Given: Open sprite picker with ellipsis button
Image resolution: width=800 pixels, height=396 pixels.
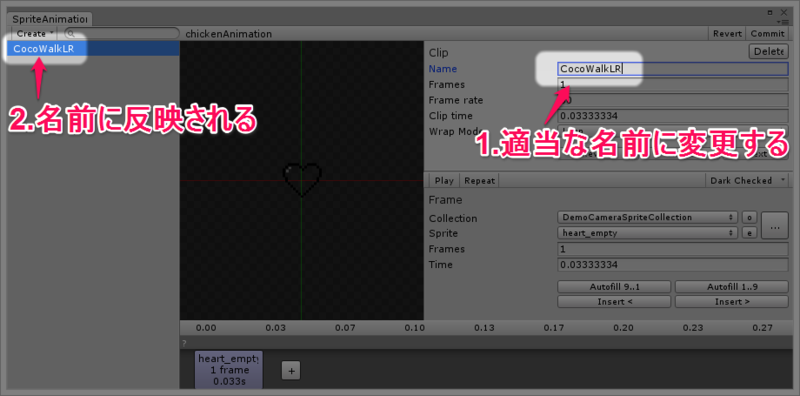Looking at the screenshot, I should [775, 226].
